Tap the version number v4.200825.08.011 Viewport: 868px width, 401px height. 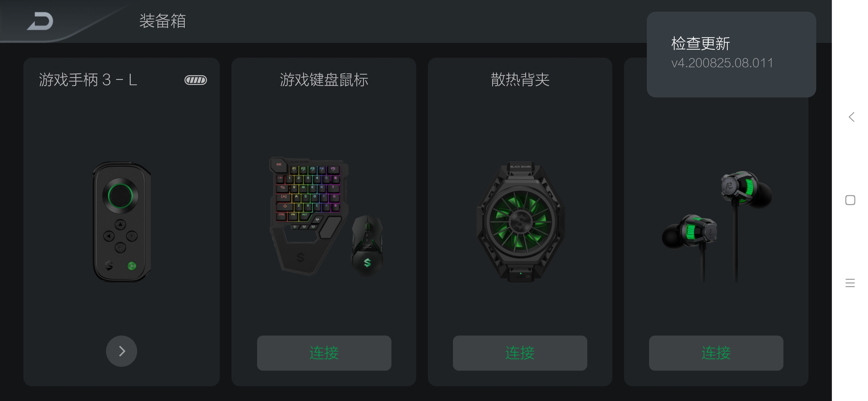[x=722, y=63]
